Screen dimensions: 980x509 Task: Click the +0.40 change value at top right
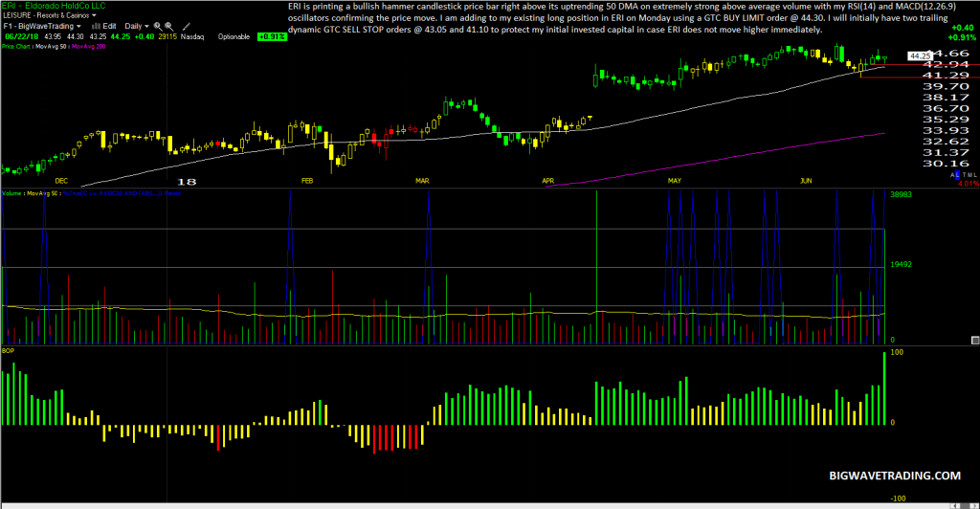pos(962,28)
